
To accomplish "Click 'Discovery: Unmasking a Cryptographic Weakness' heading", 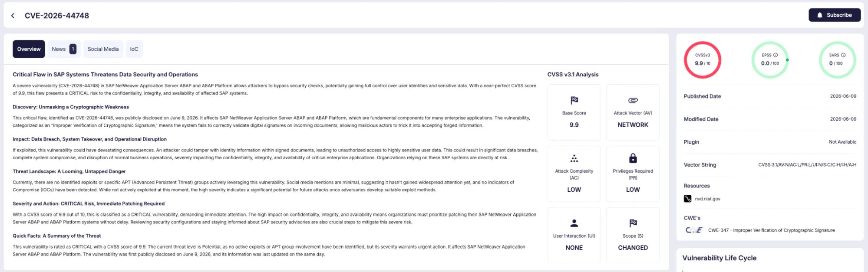I will pos(71,107).
